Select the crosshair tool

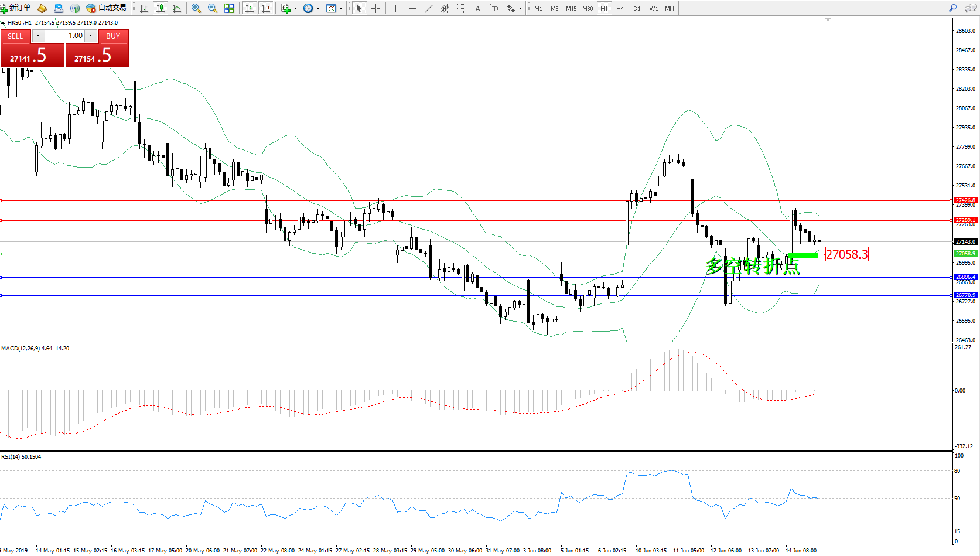point(375,8)
